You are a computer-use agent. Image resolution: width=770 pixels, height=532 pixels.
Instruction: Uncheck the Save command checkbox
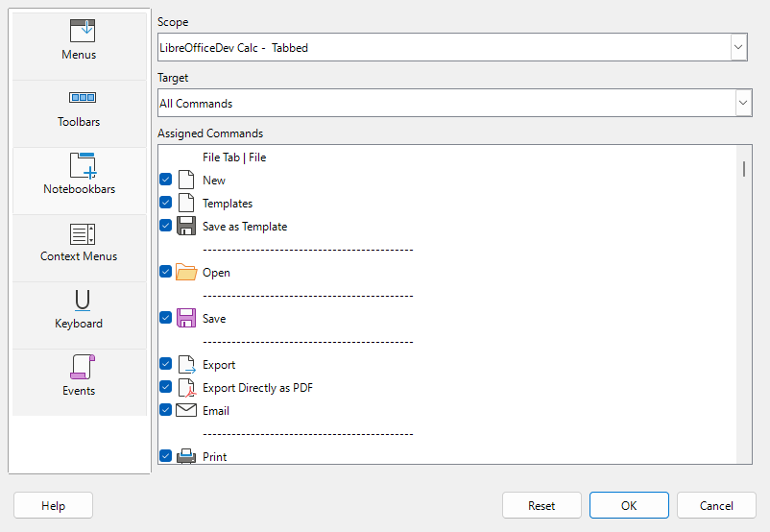165,318
